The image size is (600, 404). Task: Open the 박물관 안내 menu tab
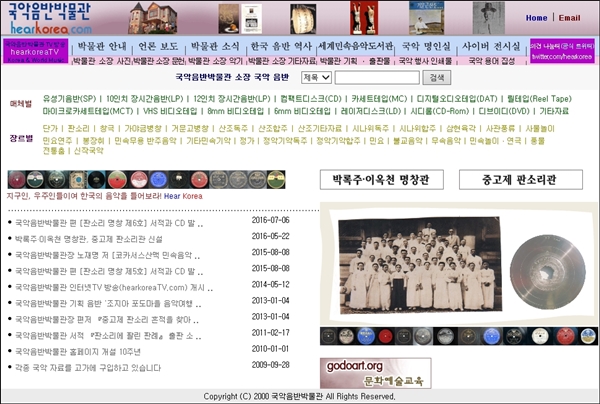click(102, 46)
